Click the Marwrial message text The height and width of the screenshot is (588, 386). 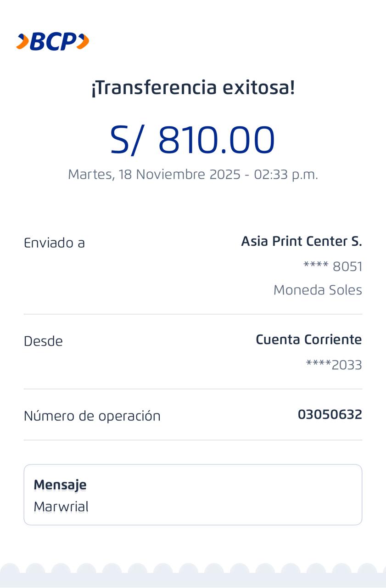[61, 507]
